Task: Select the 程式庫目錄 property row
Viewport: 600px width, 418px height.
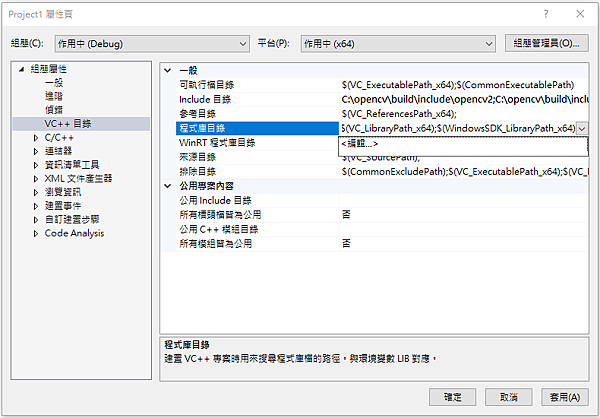Action: [x=258, y=128]
